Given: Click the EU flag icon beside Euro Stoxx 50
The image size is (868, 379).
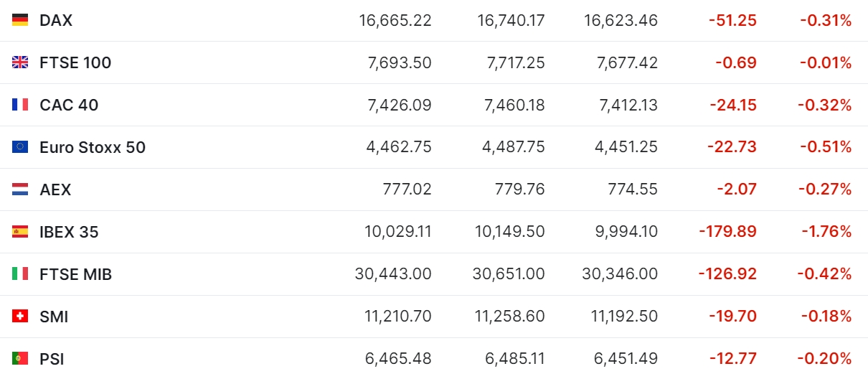Looking at the screenshot, I should point(20,147).
